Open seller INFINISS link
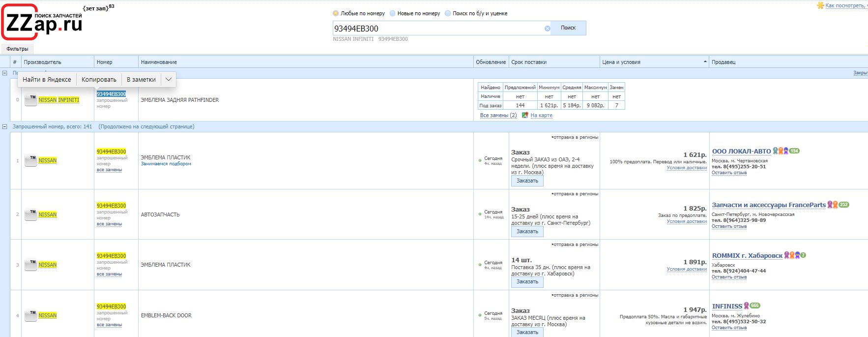 [727, 306]
